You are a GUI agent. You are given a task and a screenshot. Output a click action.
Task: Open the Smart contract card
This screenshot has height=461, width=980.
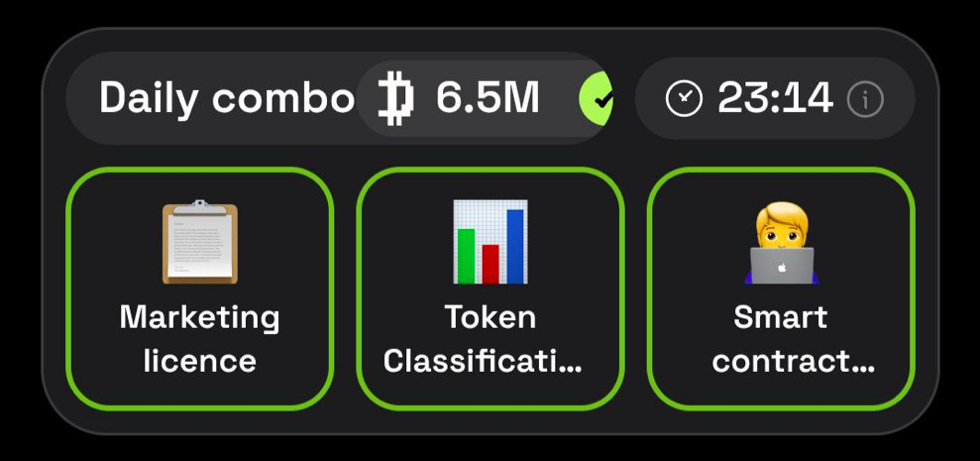pos(781,288)
